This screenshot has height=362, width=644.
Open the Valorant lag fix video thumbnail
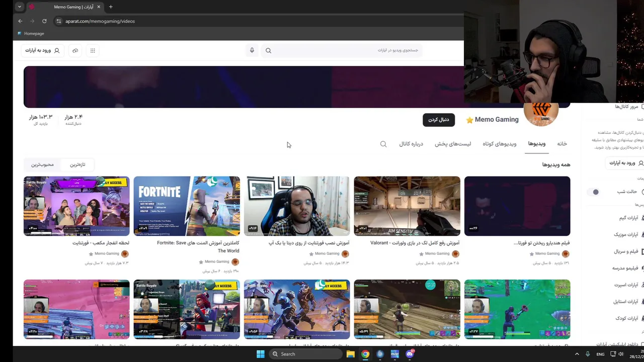pyautogui.click(x=407, y=206)
